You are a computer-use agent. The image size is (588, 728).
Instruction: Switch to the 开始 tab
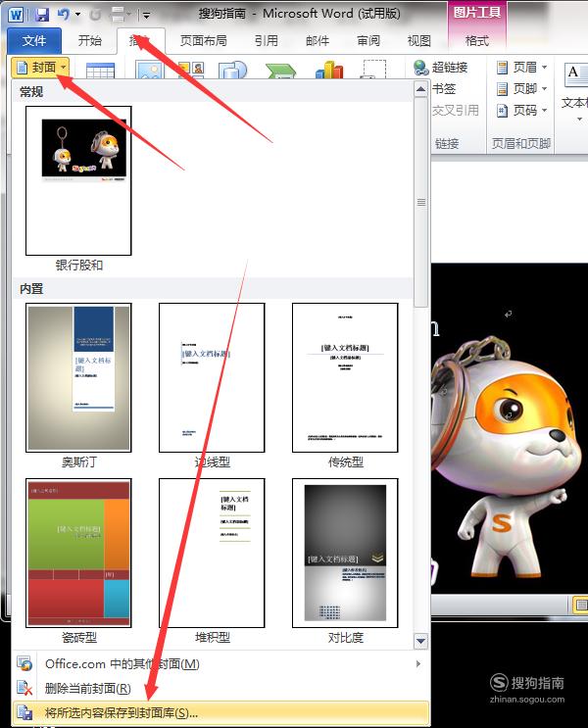tap(89, 41)
